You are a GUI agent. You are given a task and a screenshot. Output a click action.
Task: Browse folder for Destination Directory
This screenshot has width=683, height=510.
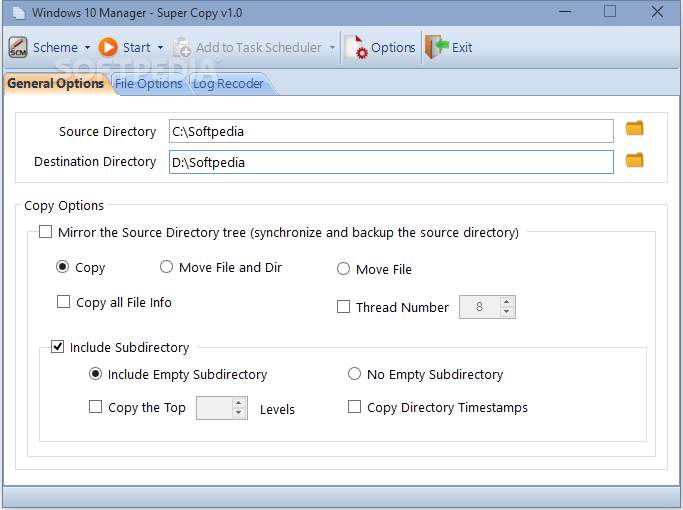coord(634,160)
